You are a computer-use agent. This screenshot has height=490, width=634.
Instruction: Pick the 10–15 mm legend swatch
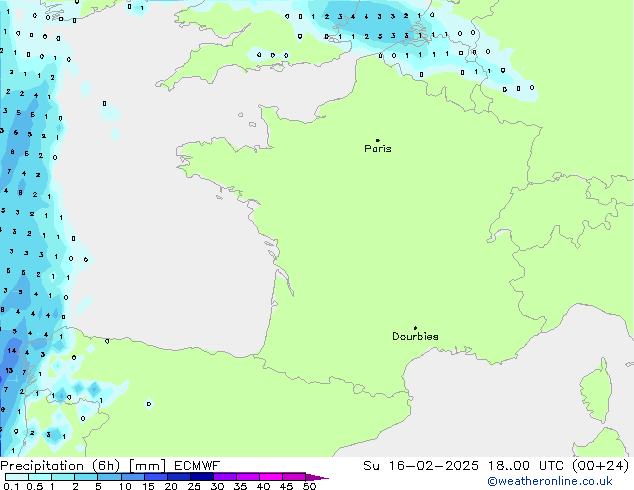132,477
